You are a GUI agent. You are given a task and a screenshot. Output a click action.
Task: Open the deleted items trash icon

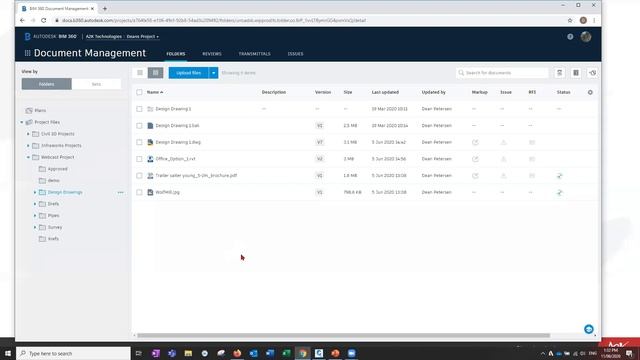[560, 73]
